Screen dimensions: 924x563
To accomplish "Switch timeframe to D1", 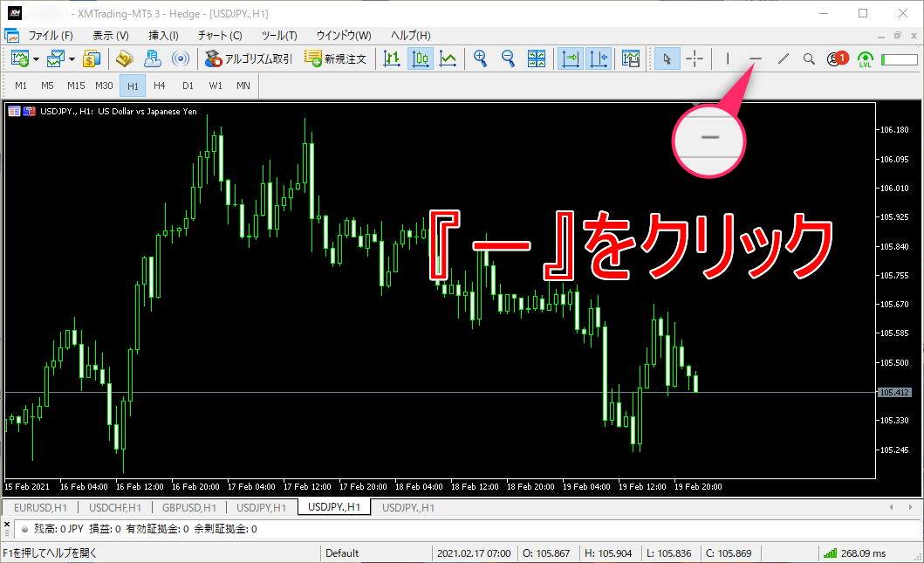I will [188, 86].
